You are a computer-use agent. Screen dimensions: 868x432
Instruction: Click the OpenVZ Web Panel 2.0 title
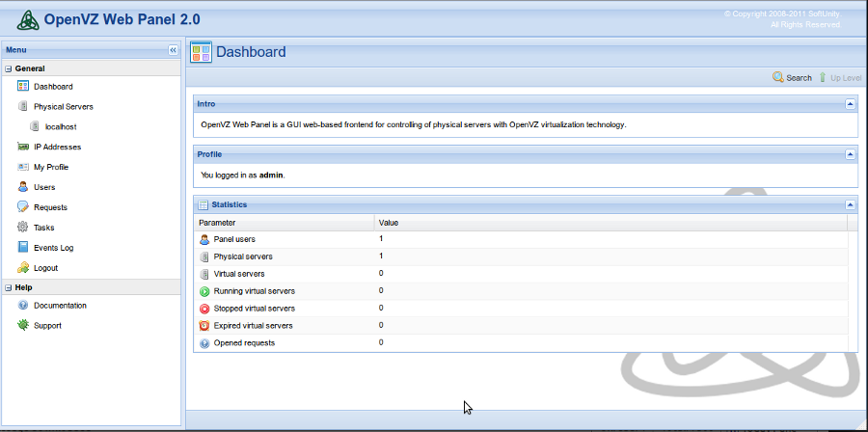[x=122, y=20]
